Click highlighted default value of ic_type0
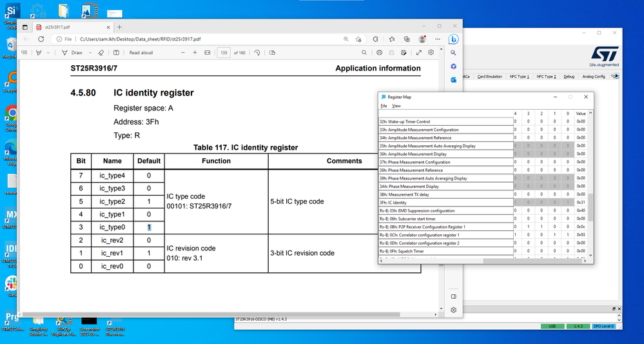This screenshot has width=644, height=344. point(149,227)
